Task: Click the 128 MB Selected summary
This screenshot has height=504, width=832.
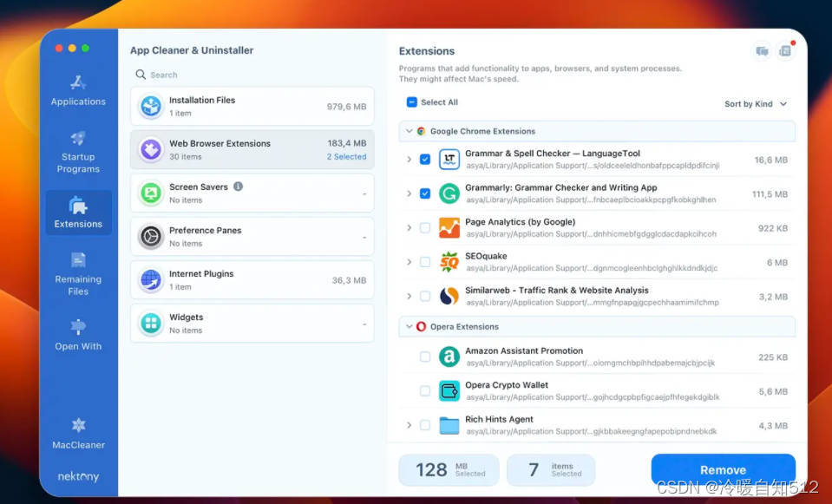Action: [x=449, y=469]
